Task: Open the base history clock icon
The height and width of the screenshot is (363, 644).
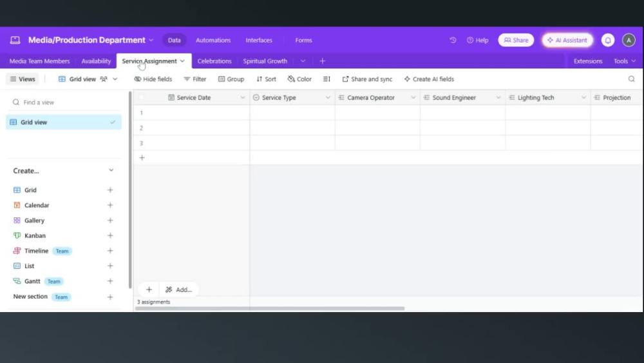Action: (x=453, y=40)
